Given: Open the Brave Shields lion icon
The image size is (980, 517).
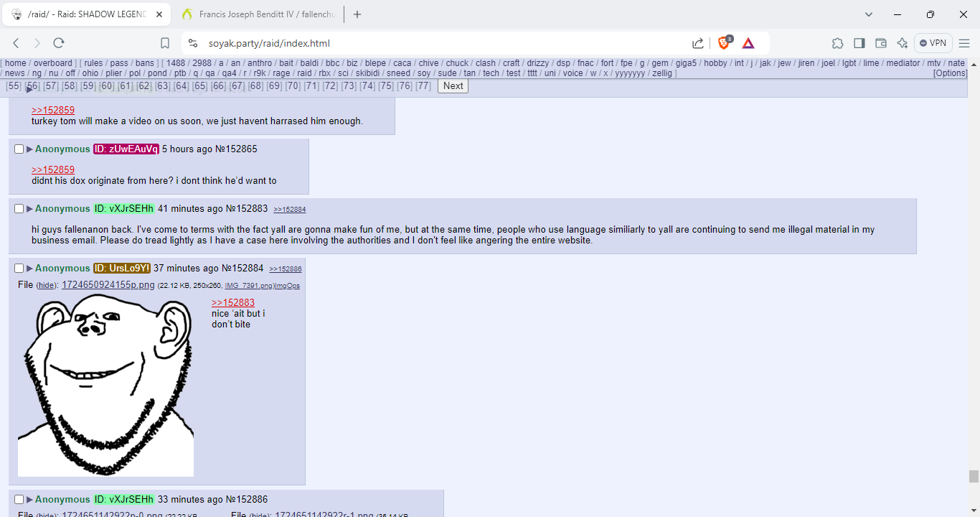Looking at the screenshot, I should (724, 43).
